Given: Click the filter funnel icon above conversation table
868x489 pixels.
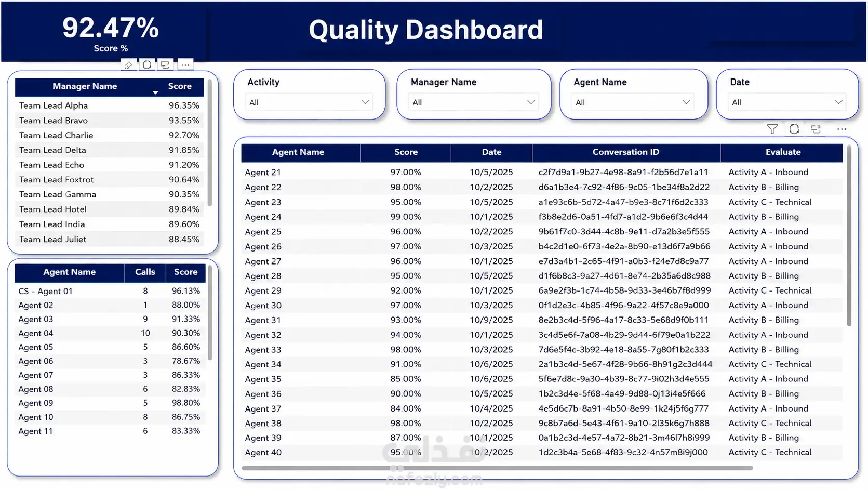Looking at the screenshot, I should pos(772,129).
